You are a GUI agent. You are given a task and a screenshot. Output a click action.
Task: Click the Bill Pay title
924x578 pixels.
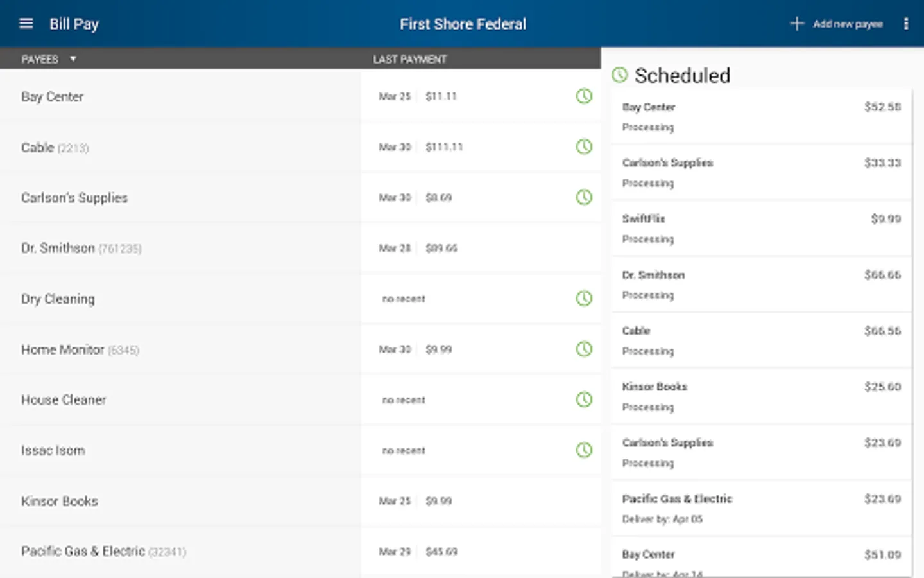click(x=74, y=24)
